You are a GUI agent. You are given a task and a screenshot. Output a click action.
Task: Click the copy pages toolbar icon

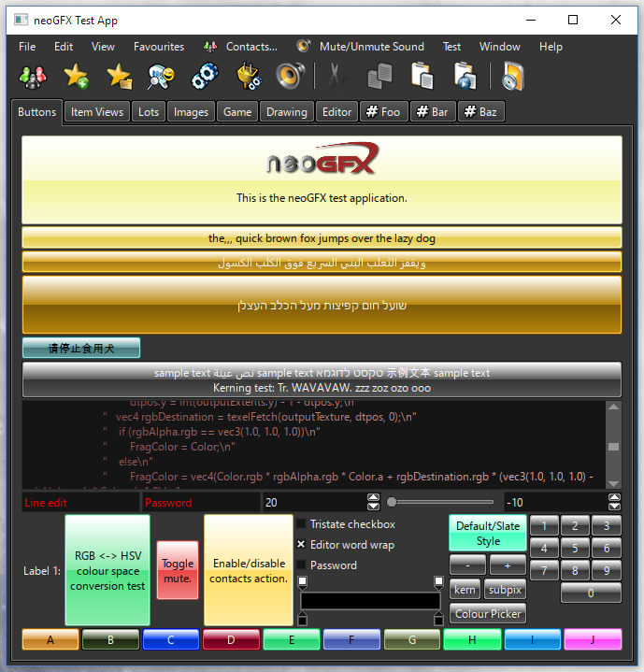[x=379, y=77]
